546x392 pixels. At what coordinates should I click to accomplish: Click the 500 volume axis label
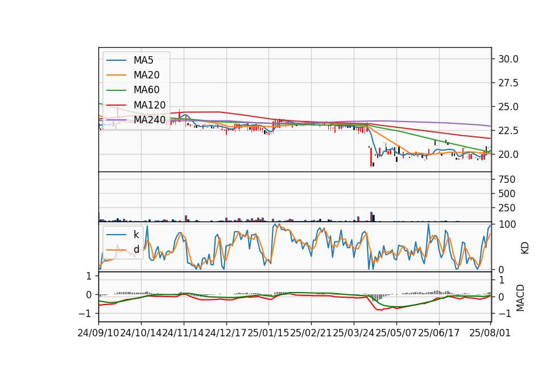(507, 194)
